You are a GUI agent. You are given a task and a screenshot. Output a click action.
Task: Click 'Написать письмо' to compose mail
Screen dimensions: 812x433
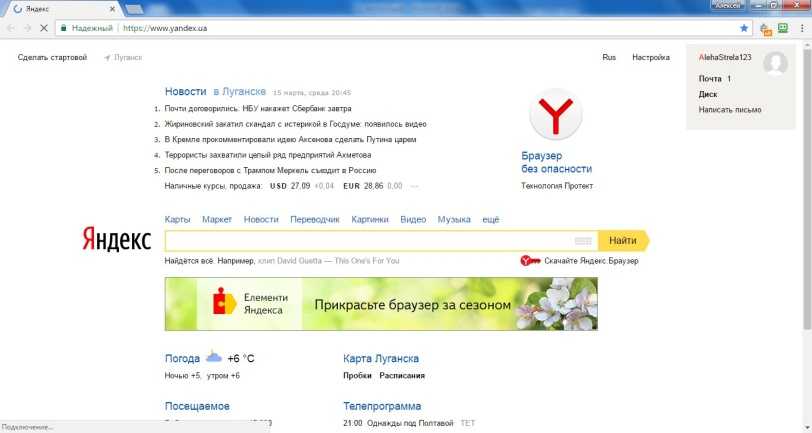click(x=730, y=110)
